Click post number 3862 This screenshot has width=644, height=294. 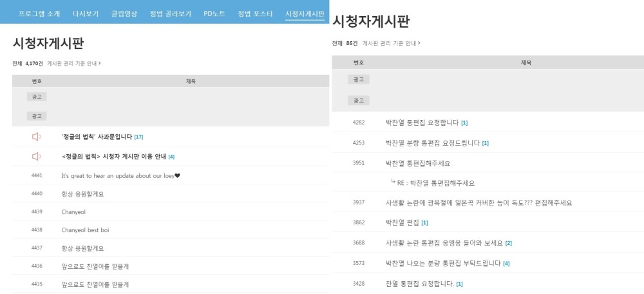coord(359,222)
